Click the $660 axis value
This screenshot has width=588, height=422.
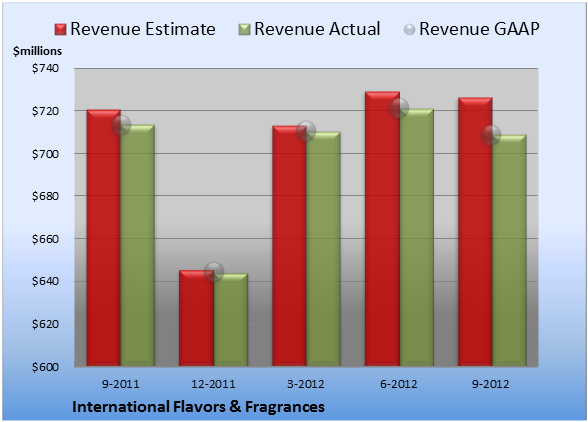pyautogui.click(x=45, y=239)
